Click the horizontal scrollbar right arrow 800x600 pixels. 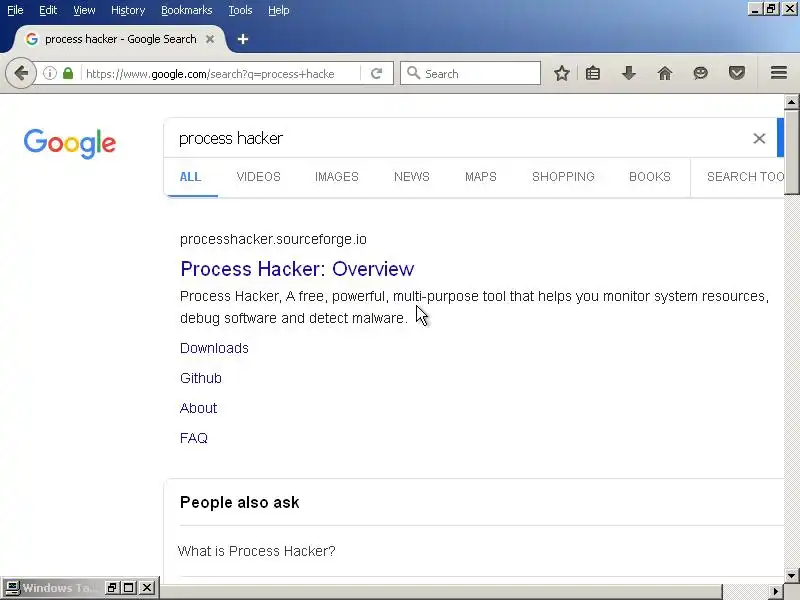click(x=776, y=592)
